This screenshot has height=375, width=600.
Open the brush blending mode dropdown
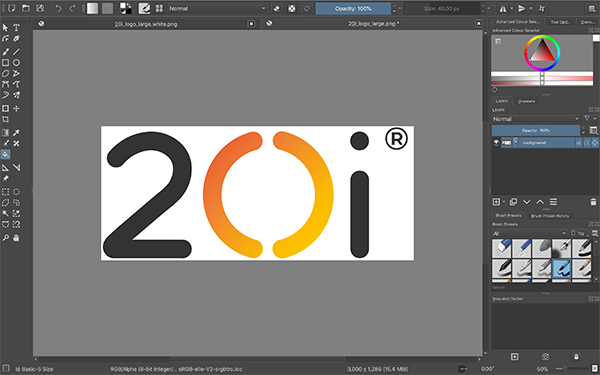218,8
